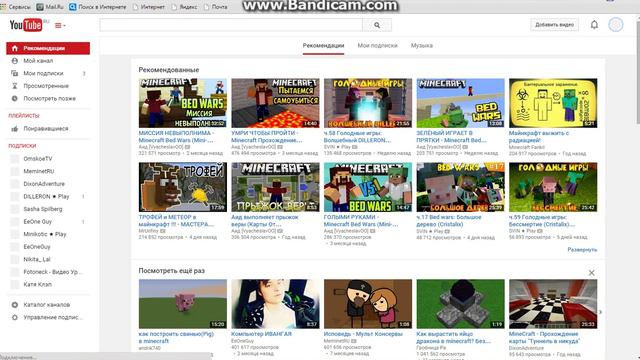Click the Управление подписками gear icon

pos(15,318)
